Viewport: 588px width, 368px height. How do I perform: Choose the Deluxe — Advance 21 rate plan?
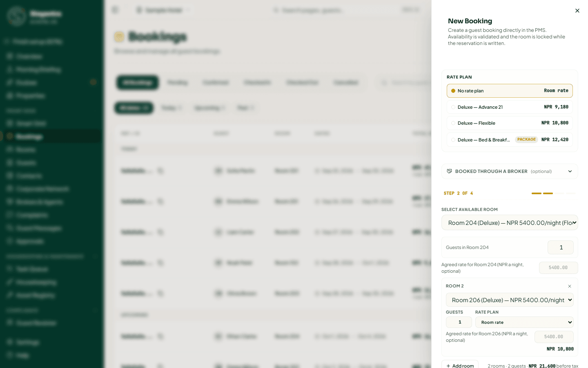[x=510, y=107]
